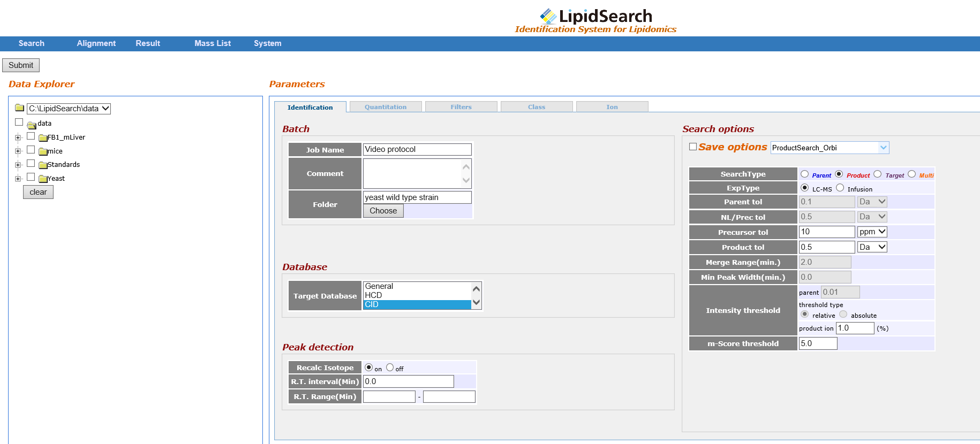Select General in Target Database list
The width and height of the screenshot is (980, 444).
coord(417,286)
